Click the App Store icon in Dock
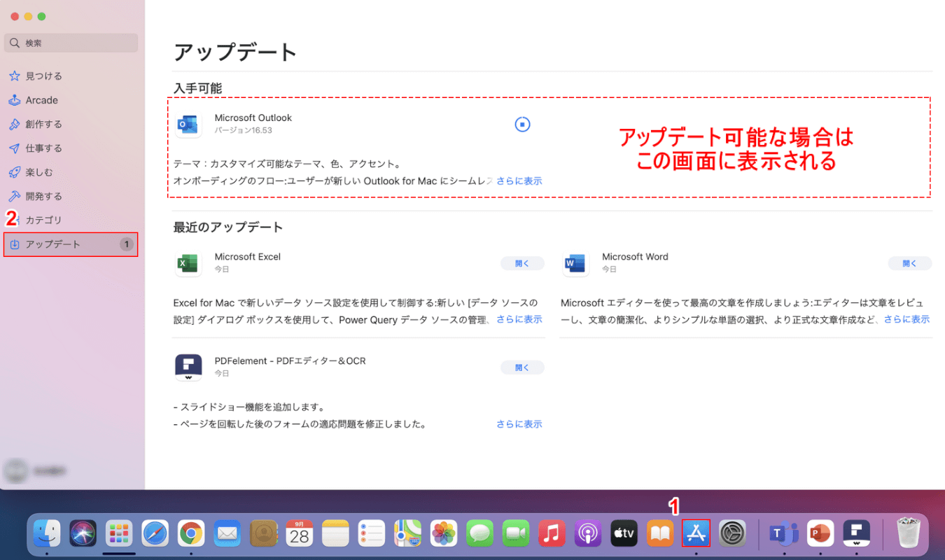This screenshot has width=945, height=560. (696, 533)
